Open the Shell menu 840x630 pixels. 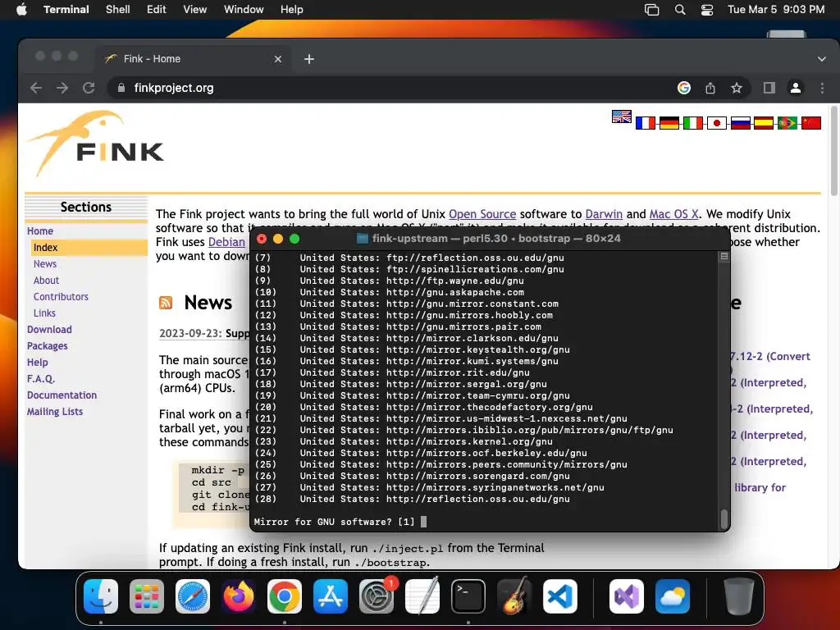(118, 10)
